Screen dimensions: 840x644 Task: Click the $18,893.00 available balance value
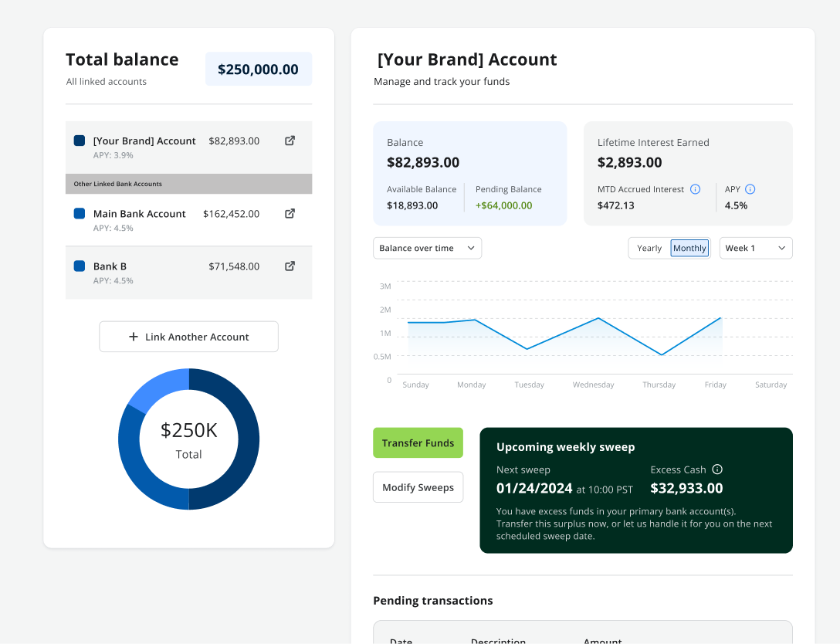click(x=412, y=205)
